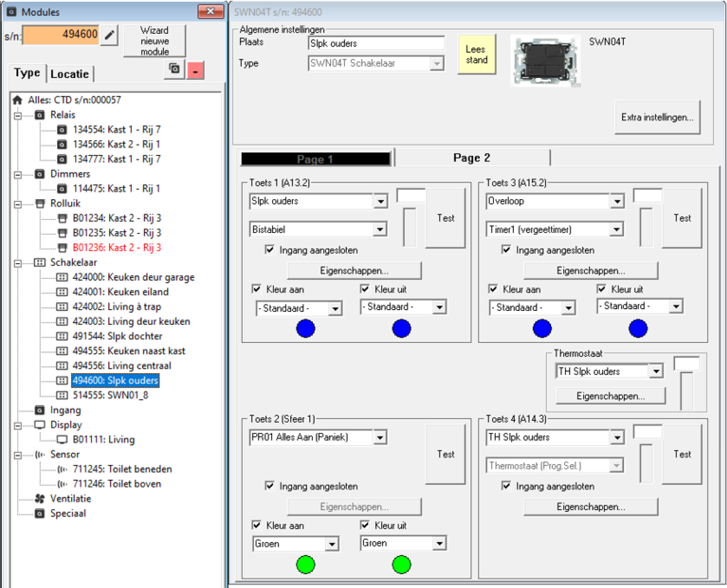Open Eigenschappen in Thermostaat group
Screen dimensions: 727x588
pyautogui.click(x=610, y=396)
